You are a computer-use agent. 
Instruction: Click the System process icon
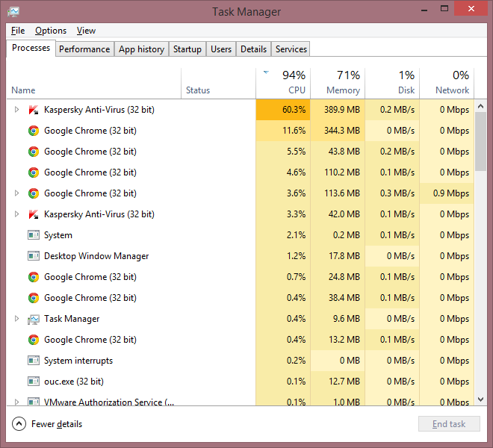tap(33, 235)
